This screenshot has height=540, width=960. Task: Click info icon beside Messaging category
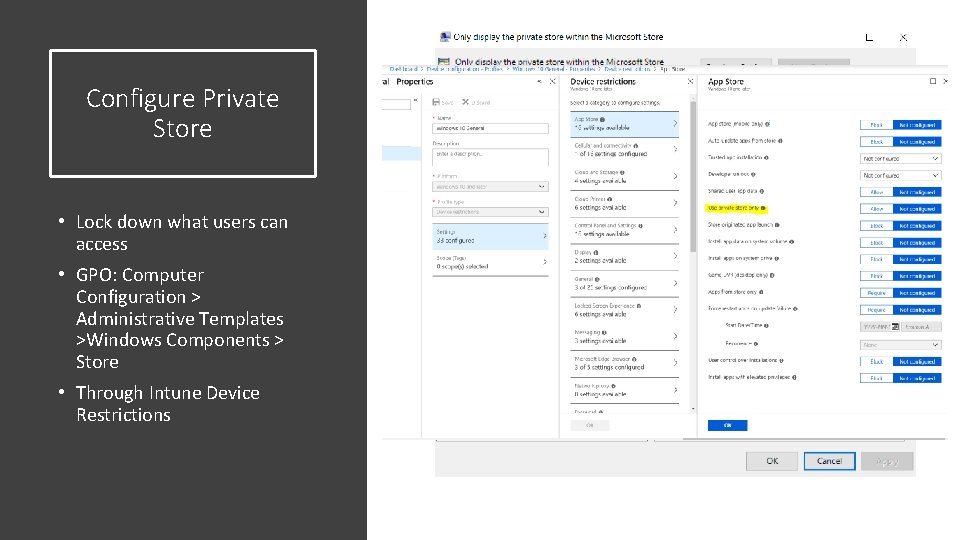click(x=604, y=332)
